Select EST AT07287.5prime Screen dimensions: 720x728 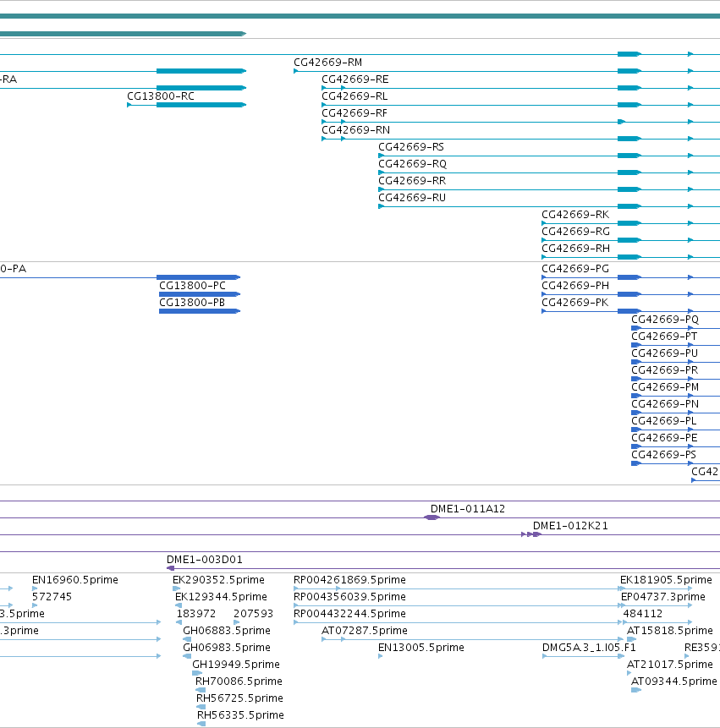point(364,631)
